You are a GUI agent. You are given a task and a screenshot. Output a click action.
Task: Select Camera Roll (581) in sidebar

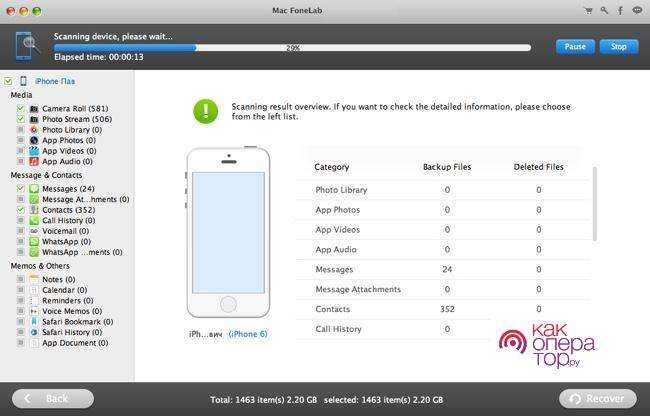75,109
